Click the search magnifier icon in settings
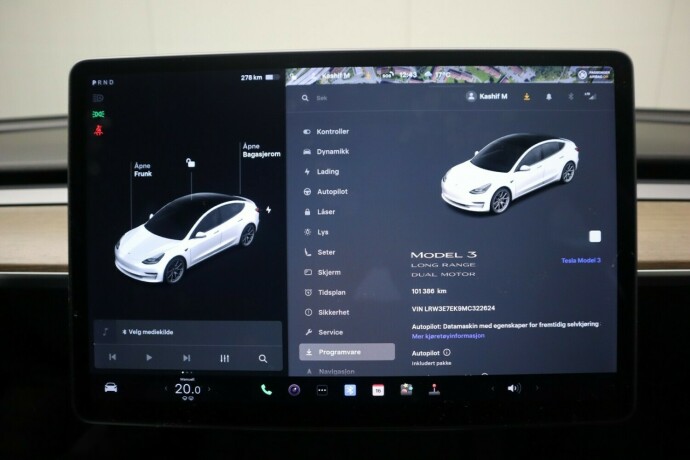 [x=305, y=98]
